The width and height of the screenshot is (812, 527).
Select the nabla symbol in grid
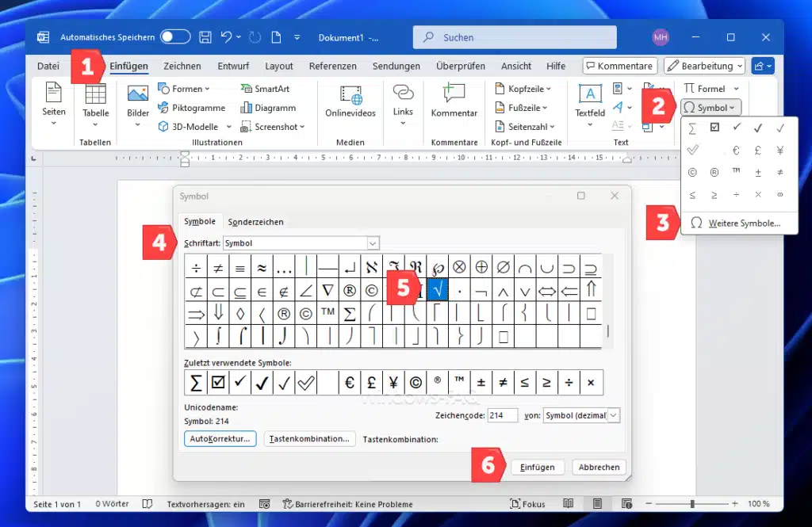coord(327,290)
